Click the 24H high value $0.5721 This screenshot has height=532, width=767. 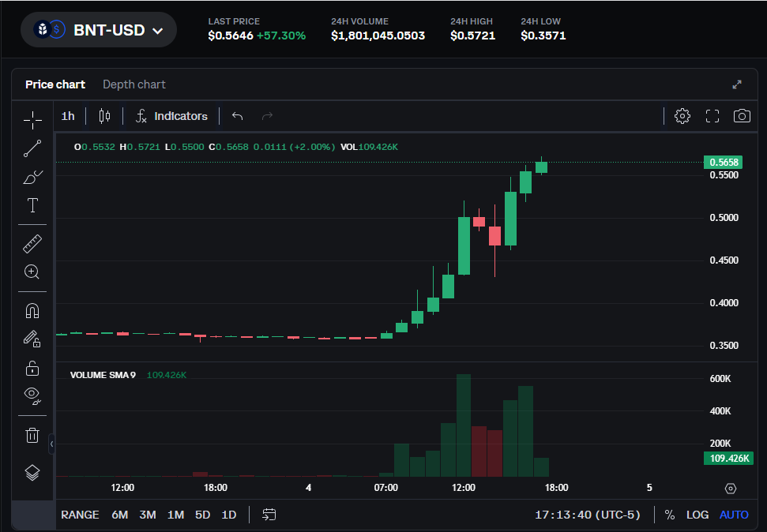click(472, 36)
